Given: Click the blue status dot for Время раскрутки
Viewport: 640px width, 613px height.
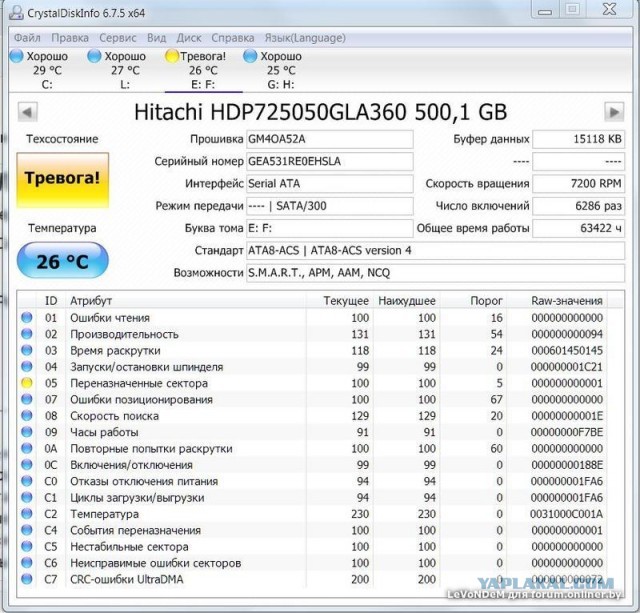Looking at the screenshot, I should point(27,350).
